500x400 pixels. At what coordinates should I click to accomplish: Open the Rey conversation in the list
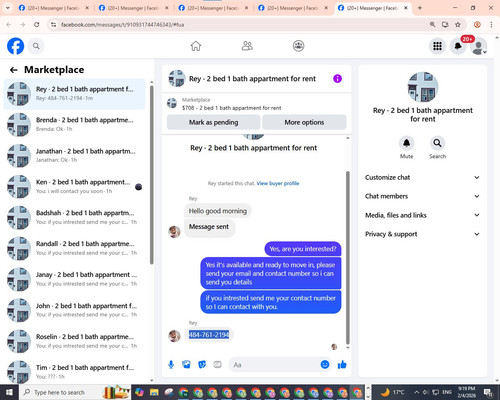click(x=74, y=94)
